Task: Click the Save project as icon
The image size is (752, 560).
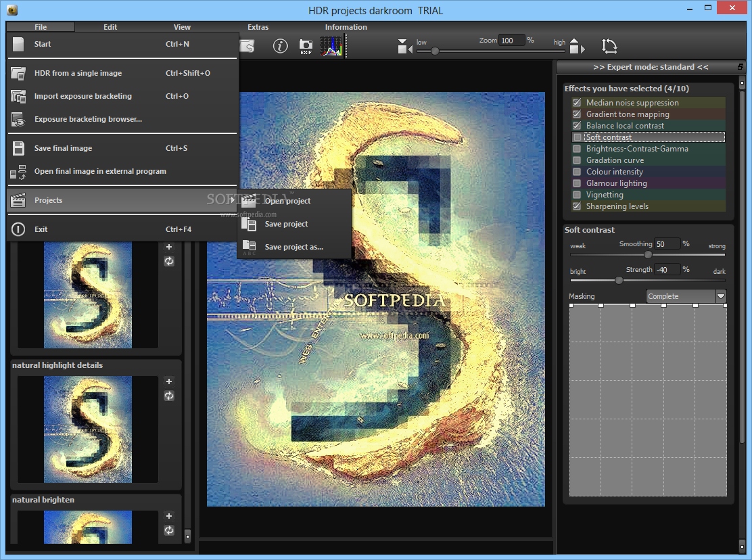Action: click(x=249, y=247)
